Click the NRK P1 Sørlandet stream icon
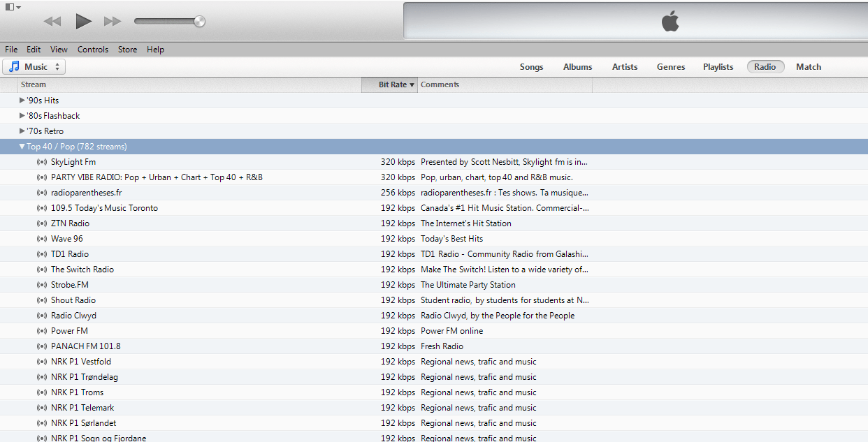Screen dimensions: 868x442 point(42,423)
